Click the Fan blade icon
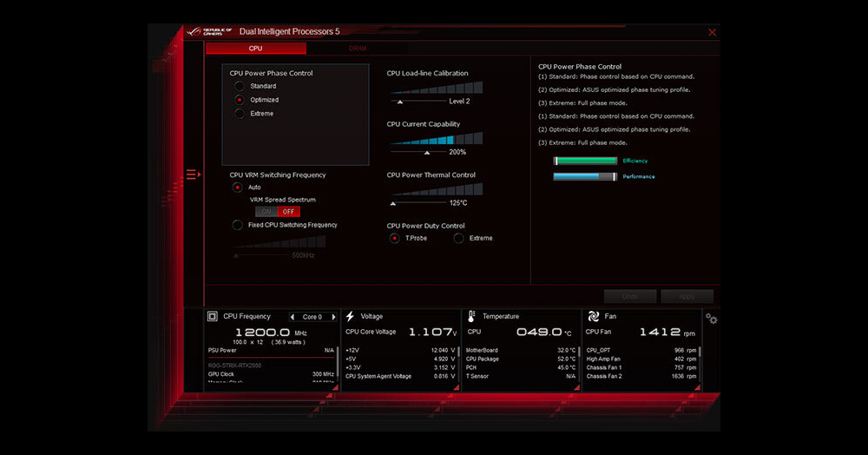This screenshot has height=455, width=868. [593, 316]
